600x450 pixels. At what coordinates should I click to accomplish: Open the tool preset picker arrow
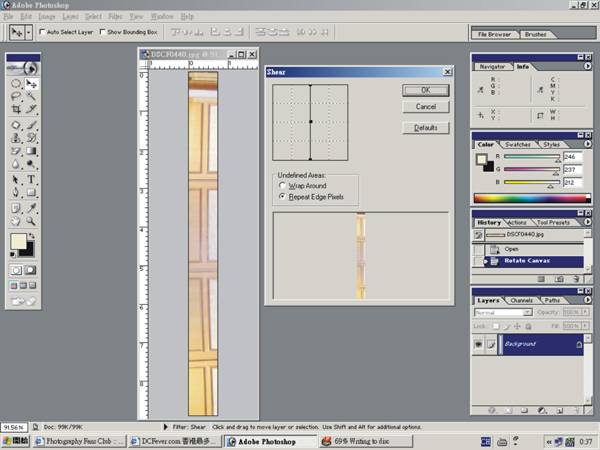coord(28,32)
